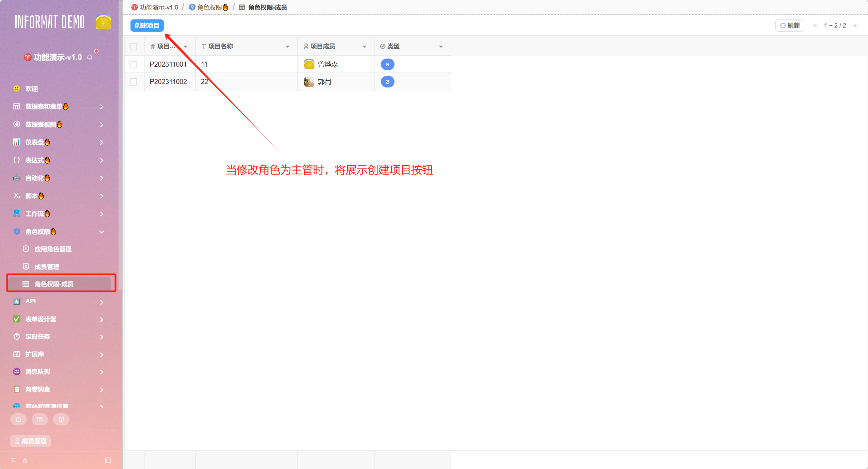Click the home icon in sidebar footer
Image resolution: width=868 pixels, height=469 pixels.
[x=18, y=419]
